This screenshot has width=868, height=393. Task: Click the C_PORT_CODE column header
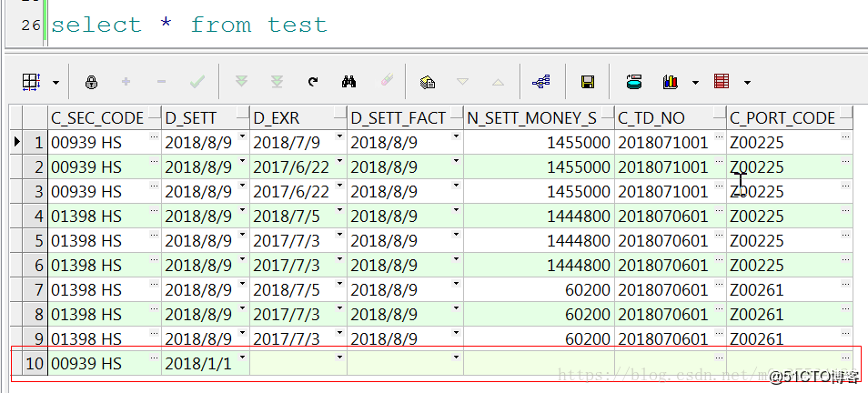790,117
